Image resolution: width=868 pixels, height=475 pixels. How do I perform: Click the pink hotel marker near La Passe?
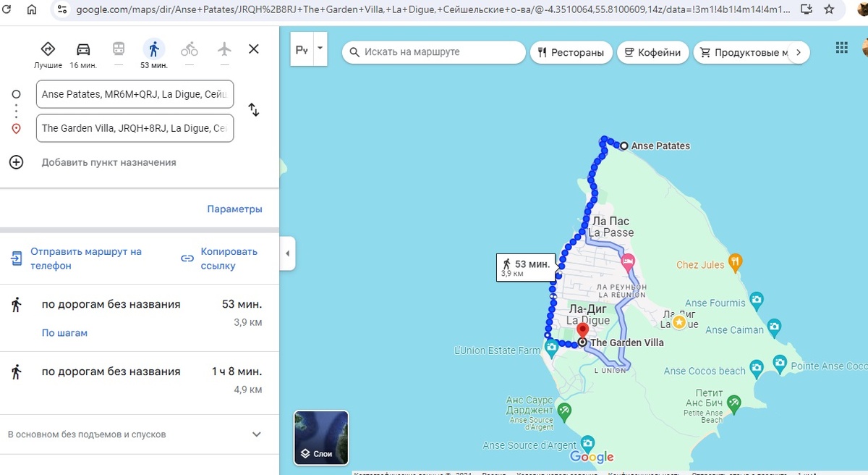tap(628, 261)
